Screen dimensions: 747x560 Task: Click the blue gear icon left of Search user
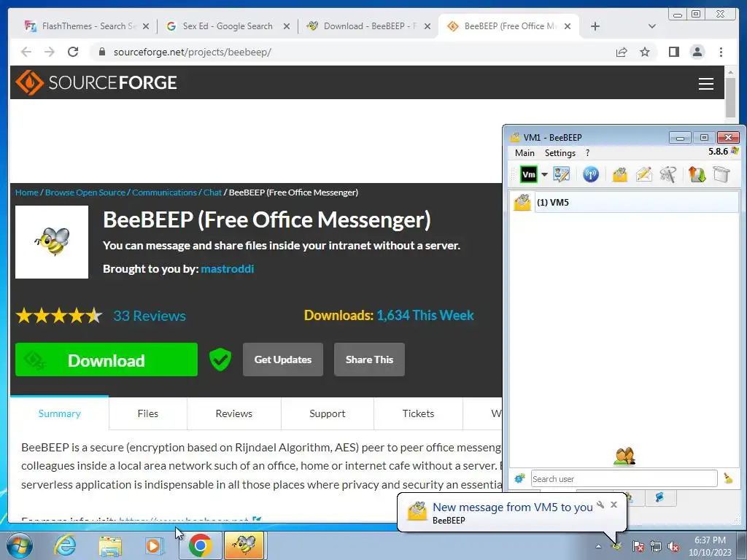tap(519, 478)
